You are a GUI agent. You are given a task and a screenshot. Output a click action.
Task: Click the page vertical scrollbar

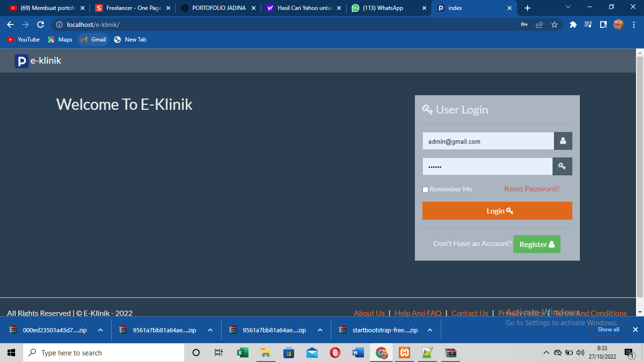coord(640,179)
